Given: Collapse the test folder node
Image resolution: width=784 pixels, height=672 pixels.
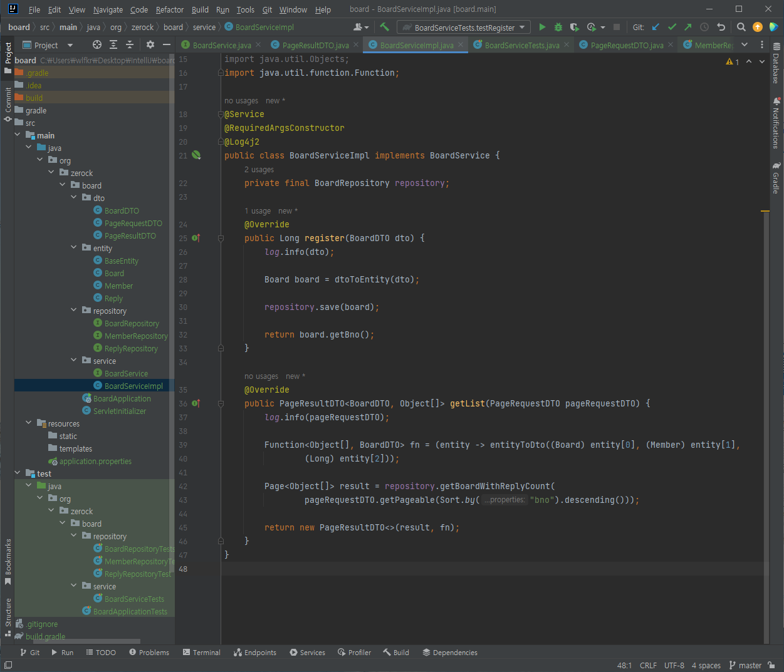Looking at the screenshot, I should [x=18, y=473].
